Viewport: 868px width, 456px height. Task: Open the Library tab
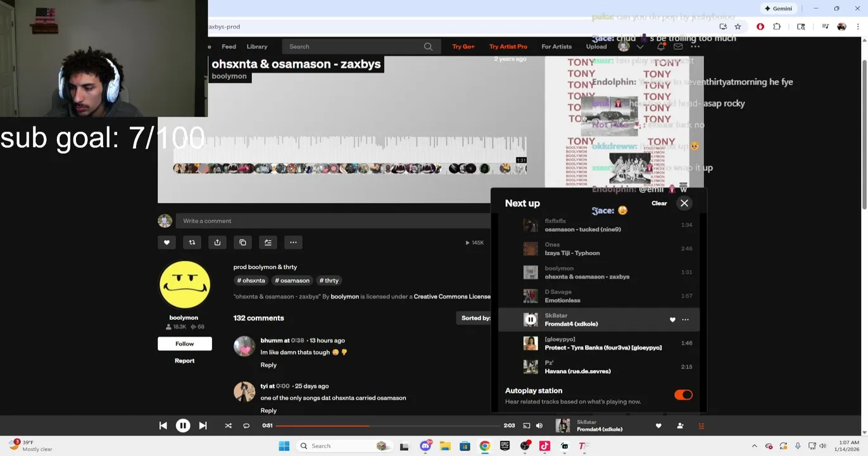tap(257, 47)
